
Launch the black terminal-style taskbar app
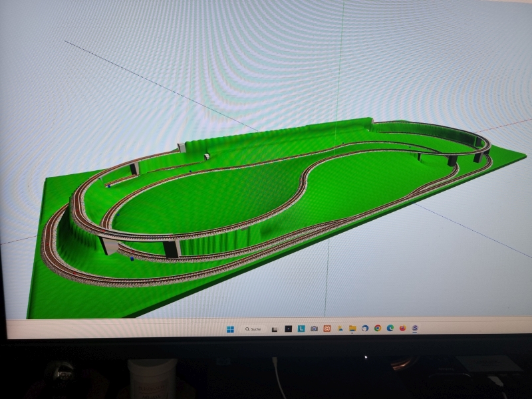coord(289,329)
